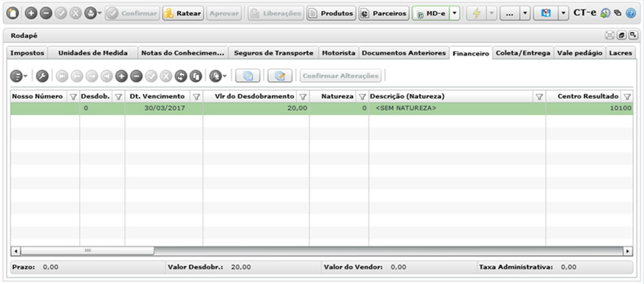Switch to the Coleta/Entrega tab
The height and width of the screenshot is (284, 644).
point(523,53)
